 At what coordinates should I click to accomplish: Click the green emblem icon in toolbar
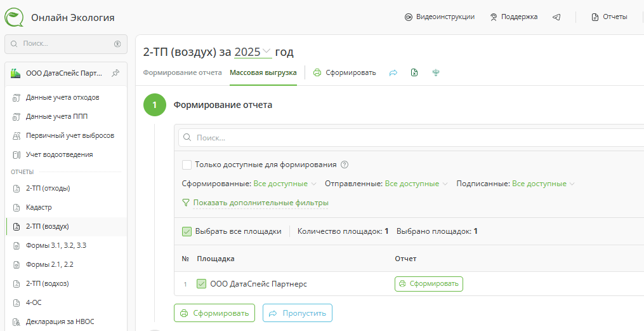(436, 72)
